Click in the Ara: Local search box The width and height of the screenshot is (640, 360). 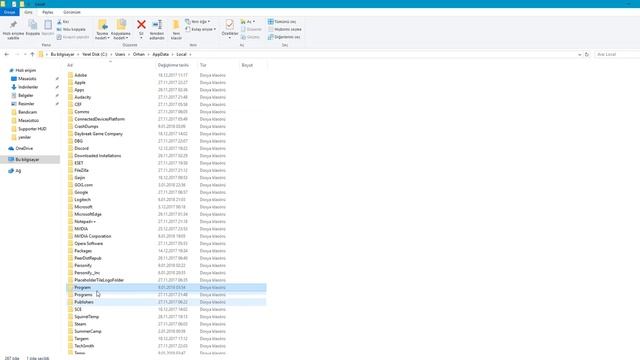click(x=616, y=54)
